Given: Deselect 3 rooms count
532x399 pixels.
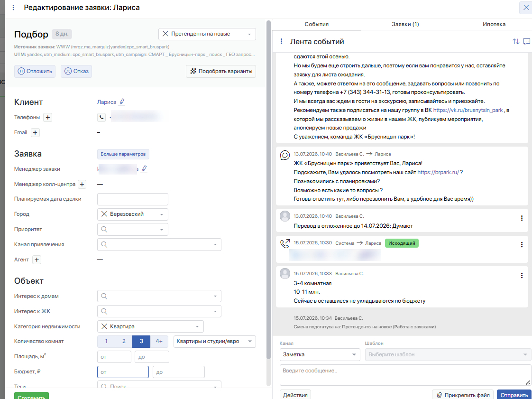Looking at the screenshot, I should (141, 341).
